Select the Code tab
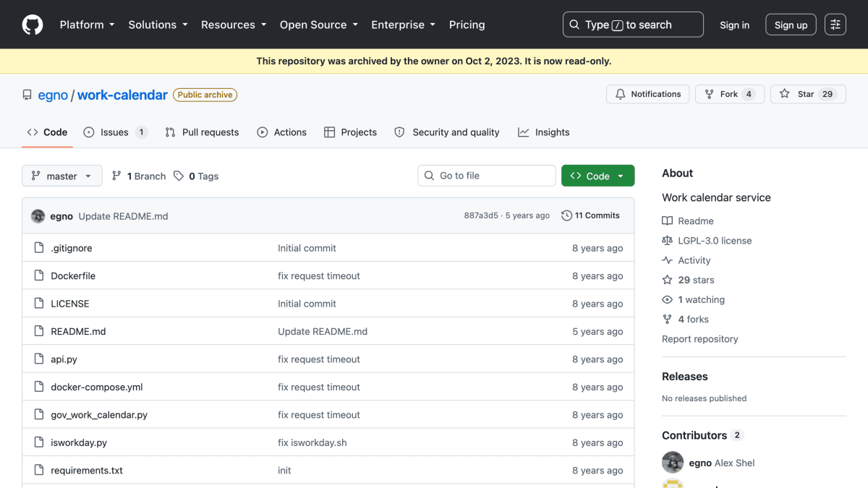This screenshot has width=868, height=488. (47, 132)
